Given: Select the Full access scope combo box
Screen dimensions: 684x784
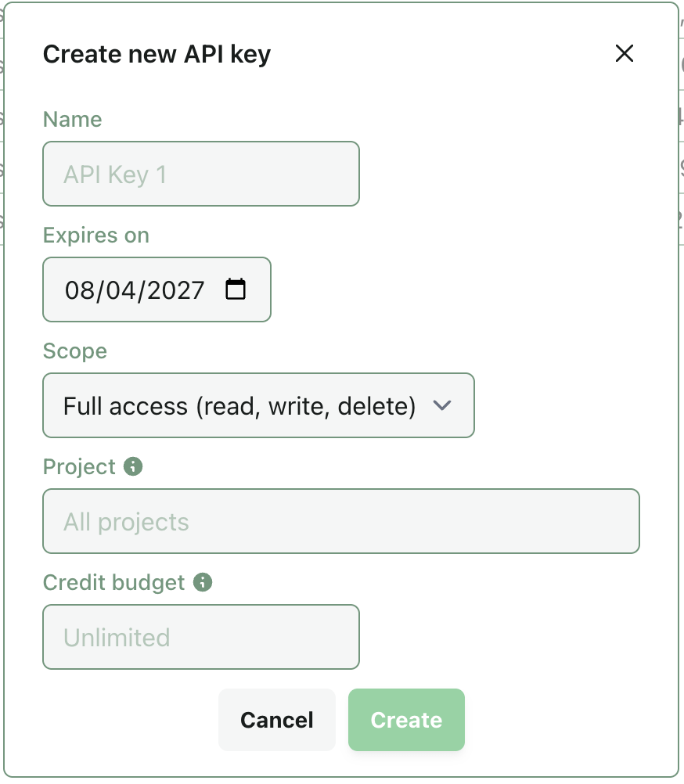Looking at the screenshot, I should pos(258,405).
